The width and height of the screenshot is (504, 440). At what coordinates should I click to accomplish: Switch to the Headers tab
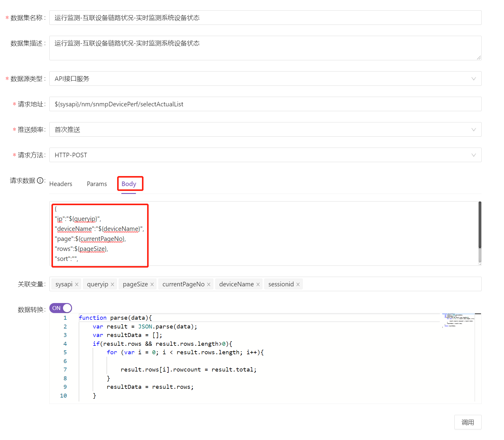tap(61, 184)
